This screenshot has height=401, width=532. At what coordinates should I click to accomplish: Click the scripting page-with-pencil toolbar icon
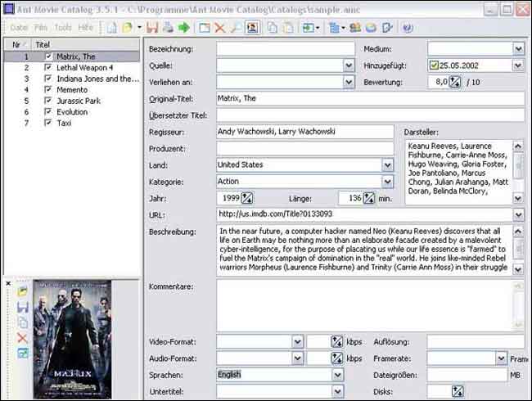click(x=387, y=28)
